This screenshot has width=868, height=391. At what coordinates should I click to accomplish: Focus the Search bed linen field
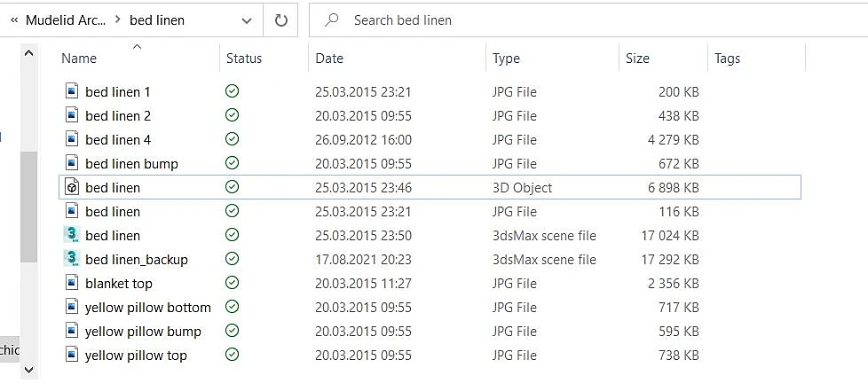point(588,20)
